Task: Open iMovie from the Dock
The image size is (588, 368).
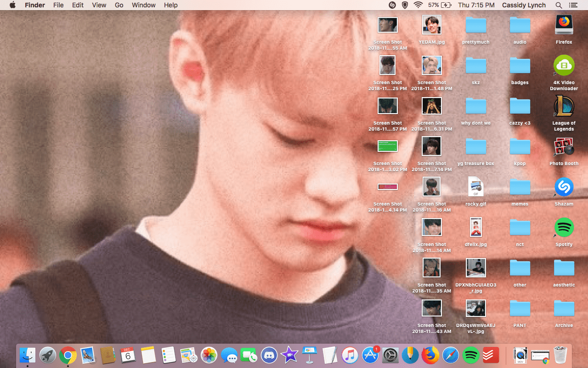Action: [x=289, y=355]
